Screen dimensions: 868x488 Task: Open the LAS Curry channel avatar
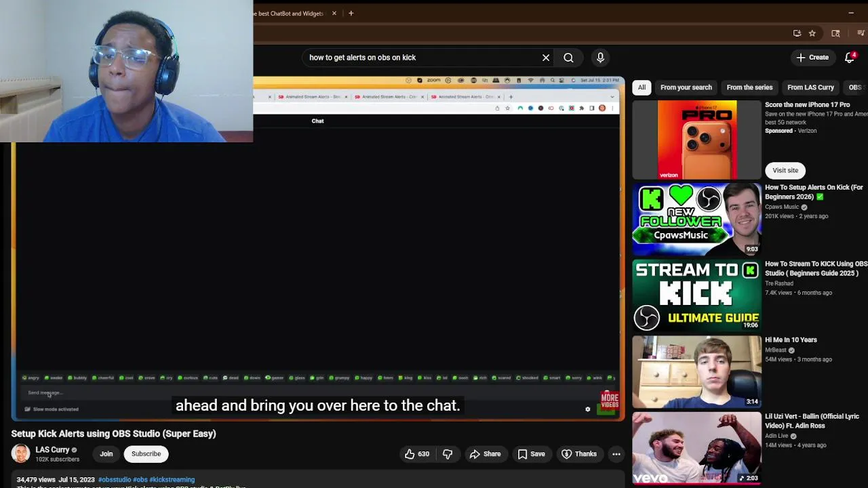(x=20, y=454)
